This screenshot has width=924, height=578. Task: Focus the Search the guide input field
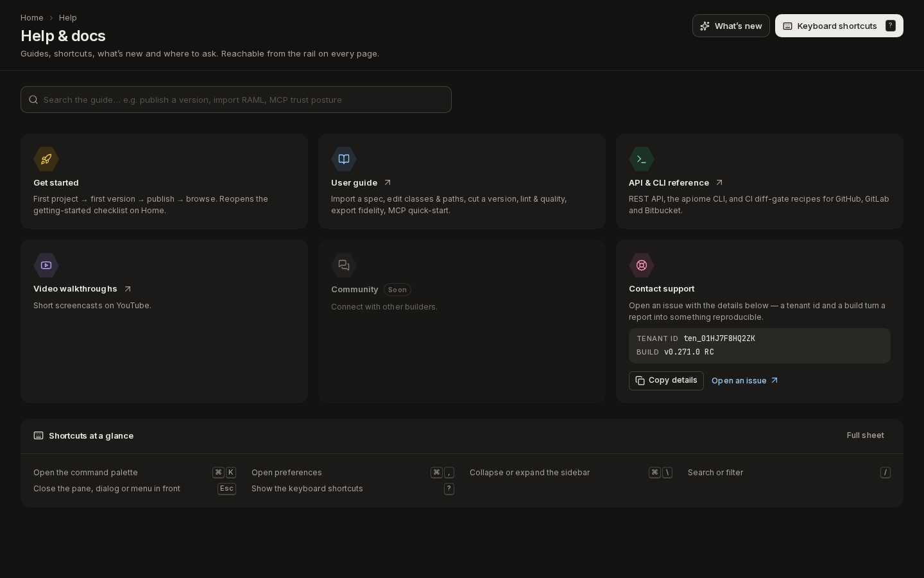(x=236, y=100)
